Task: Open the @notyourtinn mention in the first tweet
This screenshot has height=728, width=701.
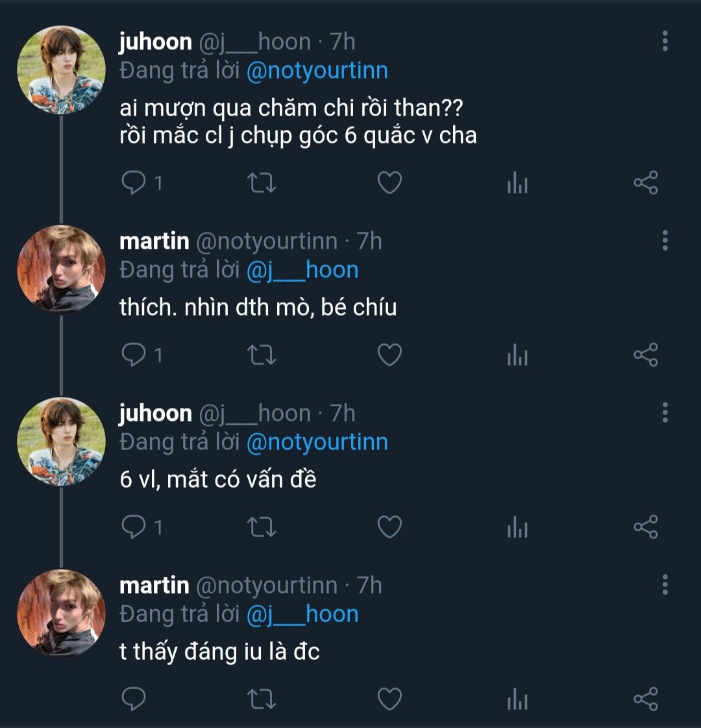Action: [317, 70]
